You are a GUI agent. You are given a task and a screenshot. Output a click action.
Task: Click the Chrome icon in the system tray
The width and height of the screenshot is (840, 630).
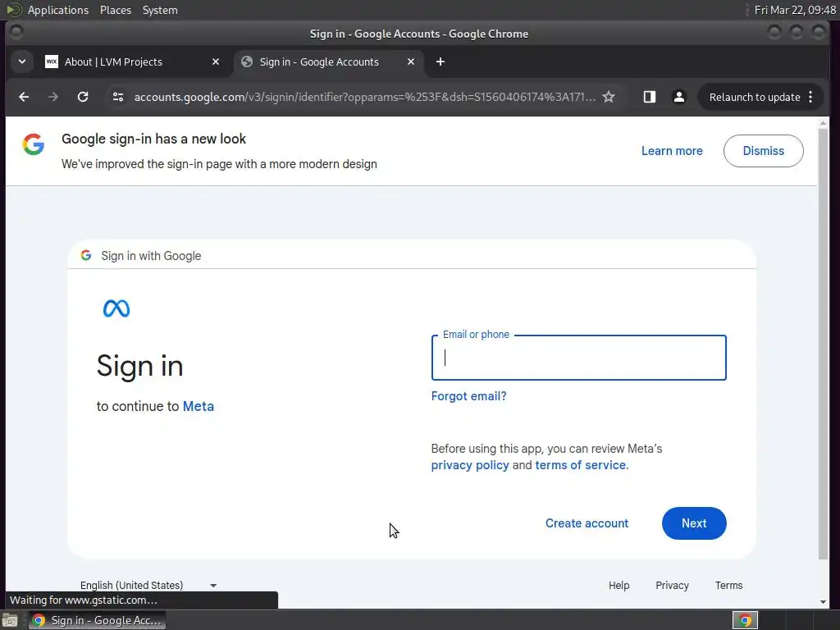745,620
